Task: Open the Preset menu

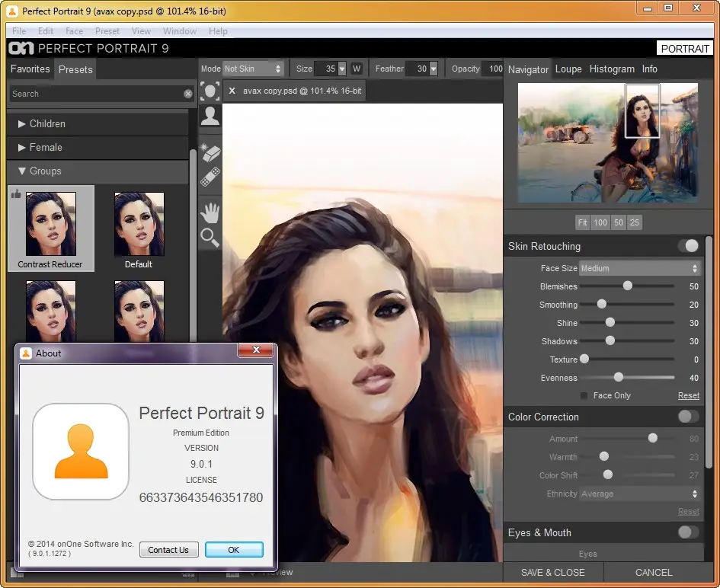Action: click(107, 31)
